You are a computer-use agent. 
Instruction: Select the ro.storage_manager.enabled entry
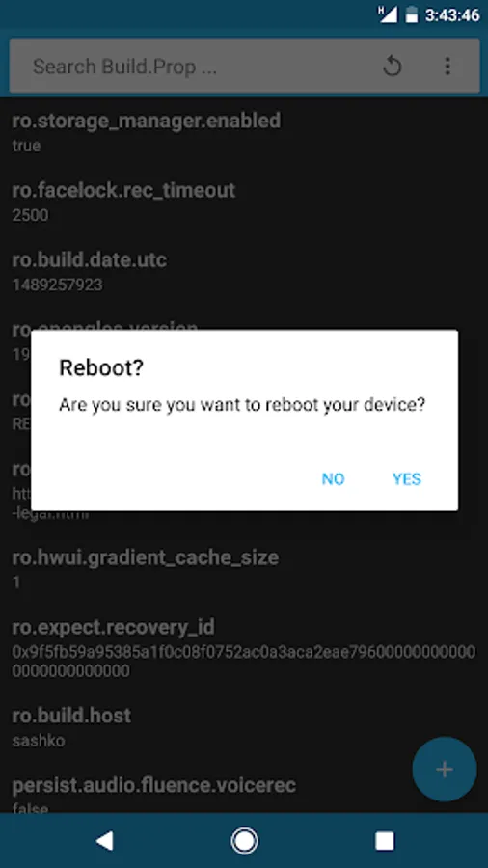244,132
